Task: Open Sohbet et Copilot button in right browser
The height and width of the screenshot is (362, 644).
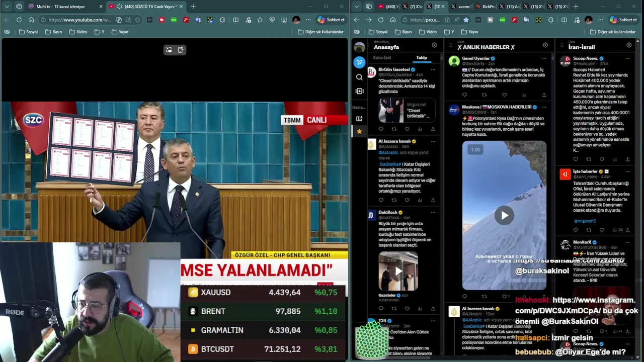Action: [x=623, y=20]
